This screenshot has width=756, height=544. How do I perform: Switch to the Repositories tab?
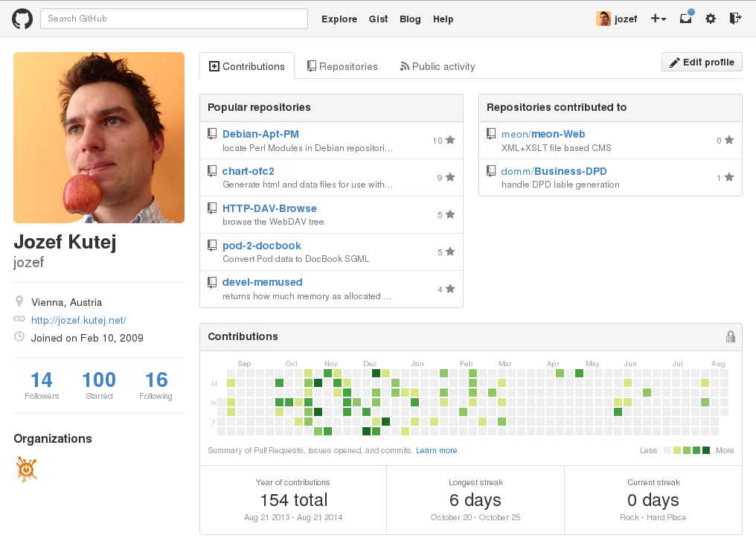343,66
